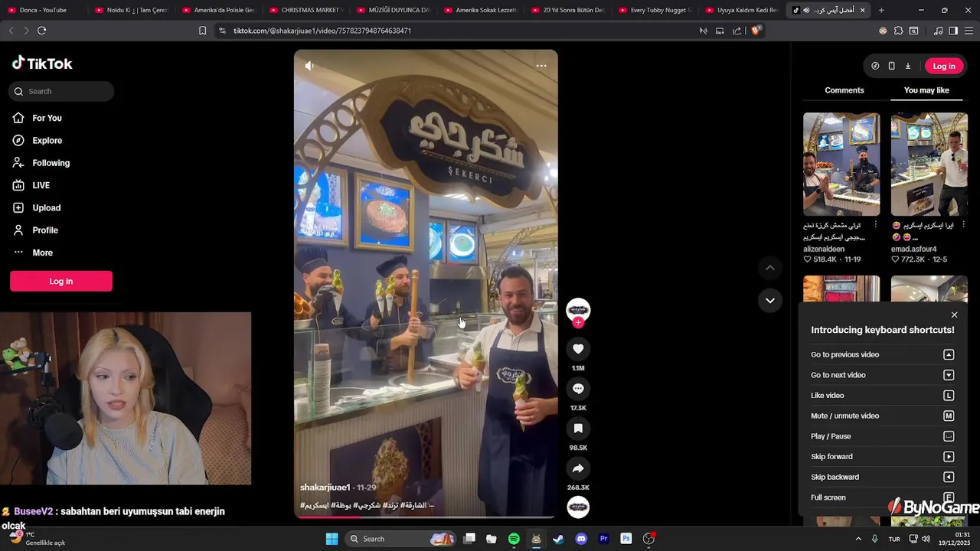This screenshot has height=551, width=980.
Task: Switch to the Comments tab
Action: click(x=844, y=90)
